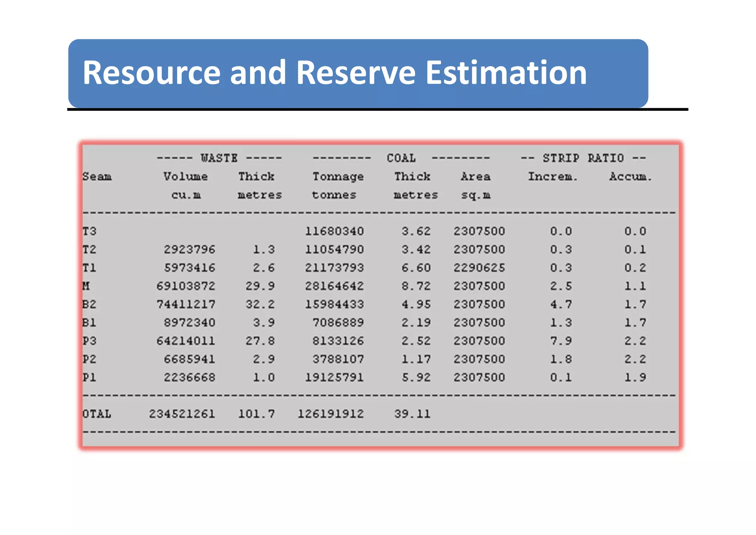Click T2 waste volume 2923796
756x535 pixels.
point(189,249)
